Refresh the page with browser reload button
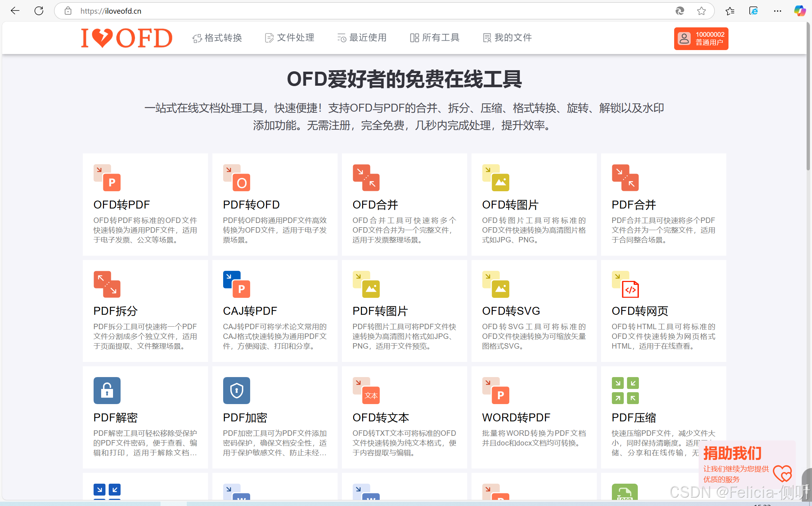 pyautogui.click(x=39, y=11)
